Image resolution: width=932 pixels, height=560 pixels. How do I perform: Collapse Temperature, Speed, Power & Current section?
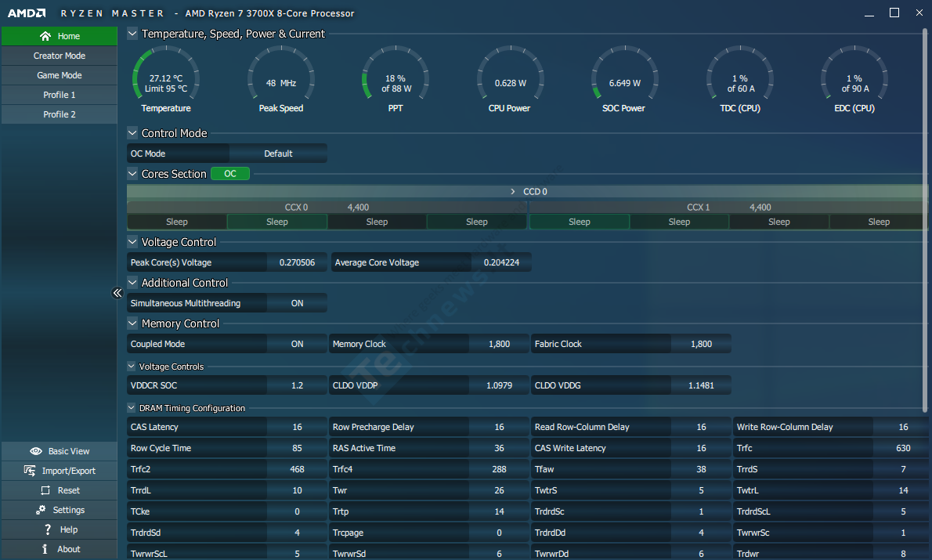(132, 34)
